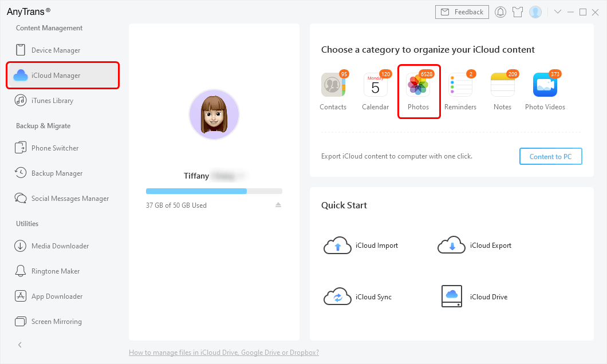Open Social Messages Manager
This screenshot has height=364, width=607.
(62, 199)
